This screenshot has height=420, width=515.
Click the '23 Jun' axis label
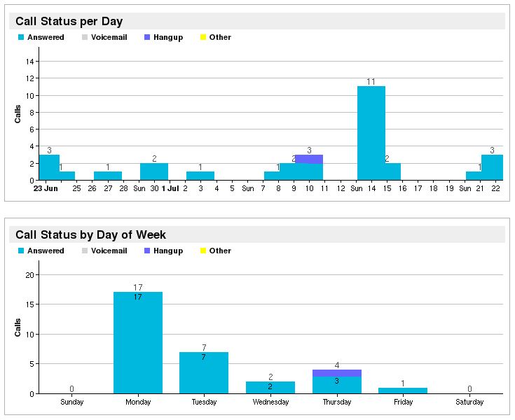pyautogui.click(x=46, y=189)
